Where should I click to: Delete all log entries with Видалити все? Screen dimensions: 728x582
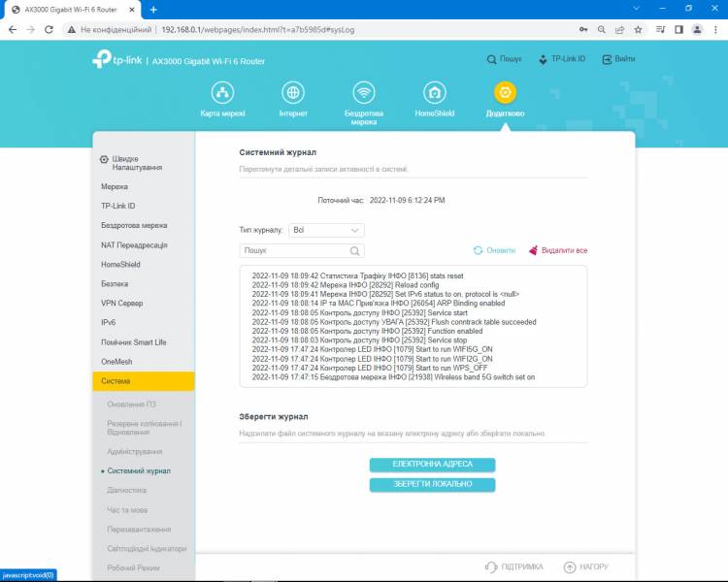557,250
